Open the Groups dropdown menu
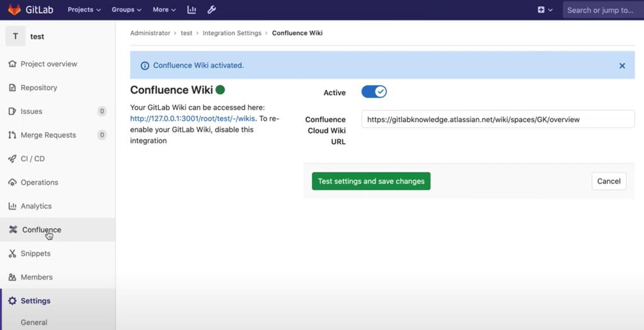The width and height of the screenshot is (644, 330). 127,10
